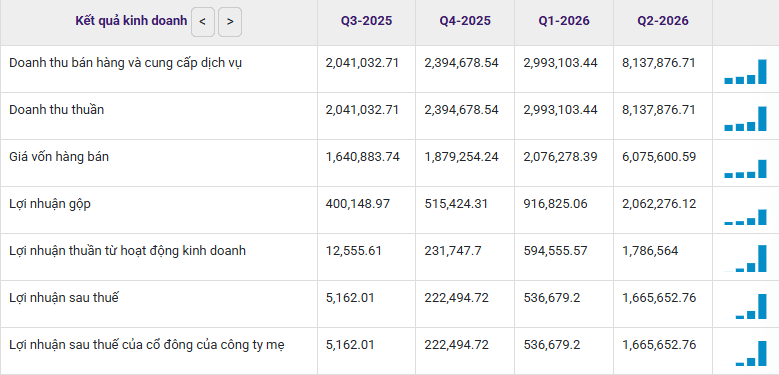
Task: Open the trend chart for Lợi nhuận gộp row
Action: (x=745, y=217)
